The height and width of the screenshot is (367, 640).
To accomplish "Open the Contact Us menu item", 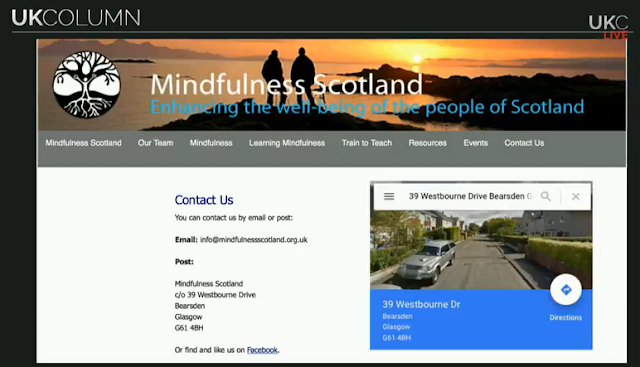I will pos(524,143).
